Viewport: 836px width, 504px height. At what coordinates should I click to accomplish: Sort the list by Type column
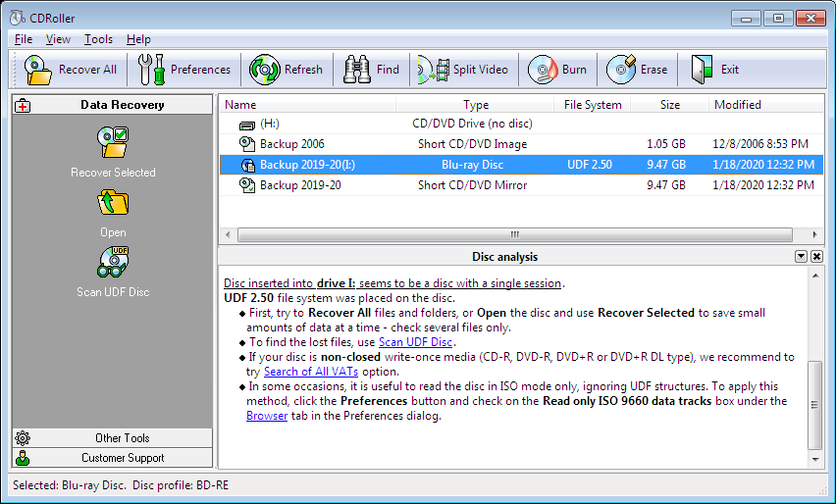pos(476,104)
